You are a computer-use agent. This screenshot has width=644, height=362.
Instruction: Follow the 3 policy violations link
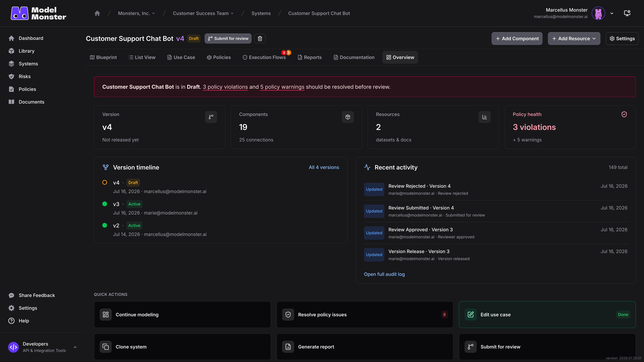click(225, 87)
